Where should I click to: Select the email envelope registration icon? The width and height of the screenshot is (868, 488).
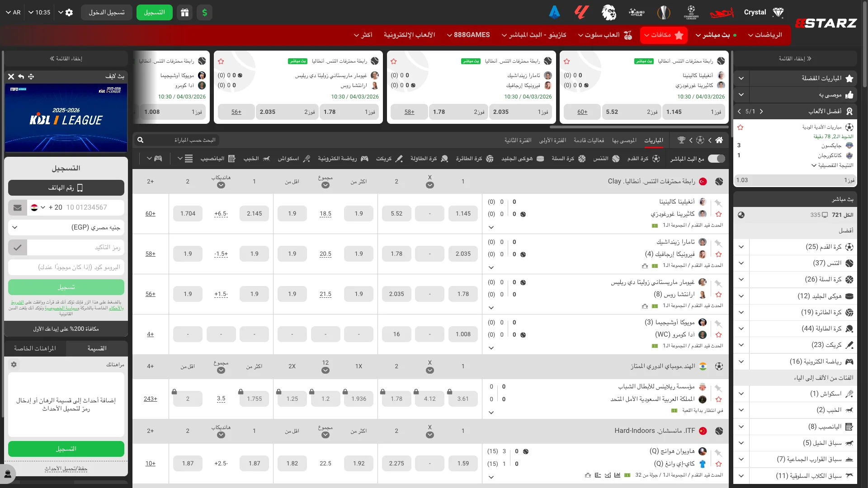pos(18,207)
